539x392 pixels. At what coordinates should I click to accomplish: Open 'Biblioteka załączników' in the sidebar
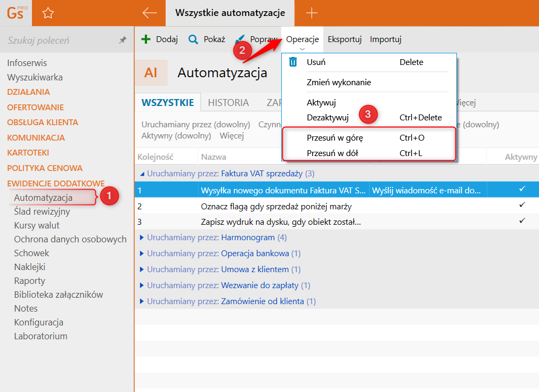click(59, 295)
